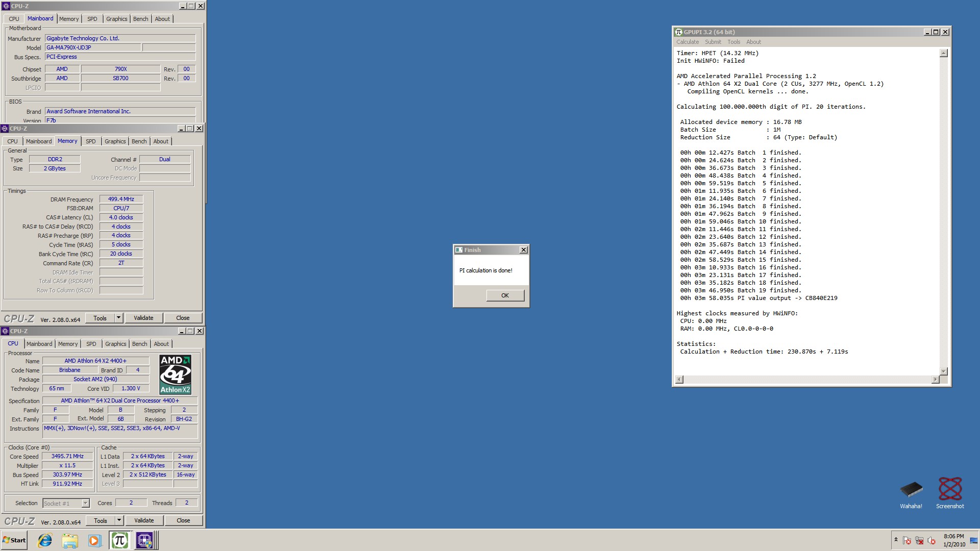Screen dimensions: 980x551
Task: Click the Model field GA-MA790X-UD3P
Action: tap(93, 47)
